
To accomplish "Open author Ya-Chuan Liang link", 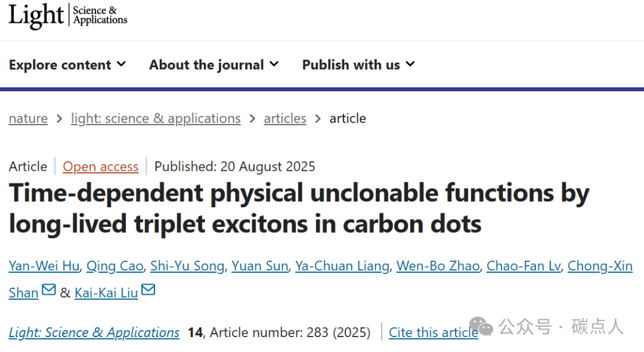I will (x=342, y=266).
